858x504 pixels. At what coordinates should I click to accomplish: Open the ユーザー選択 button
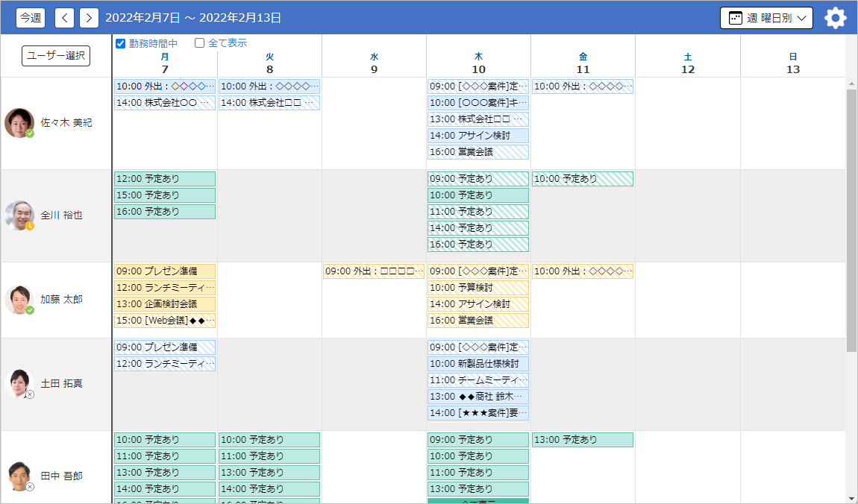[56, 56]
